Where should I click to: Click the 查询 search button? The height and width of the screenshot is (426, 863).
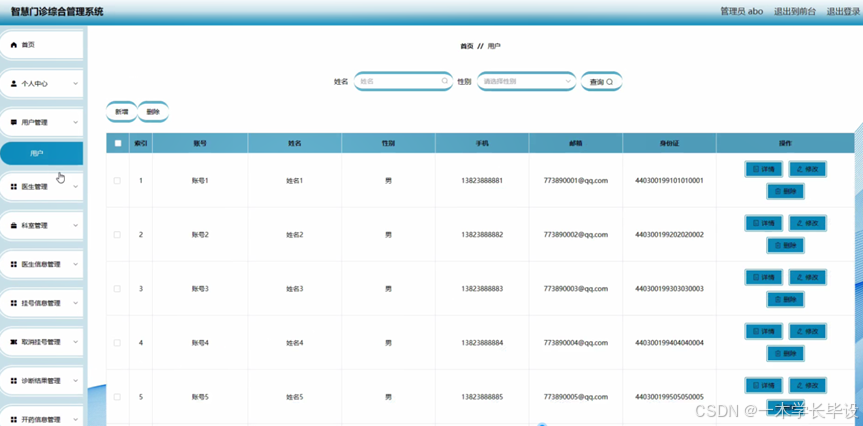click(x=602, y=81)
